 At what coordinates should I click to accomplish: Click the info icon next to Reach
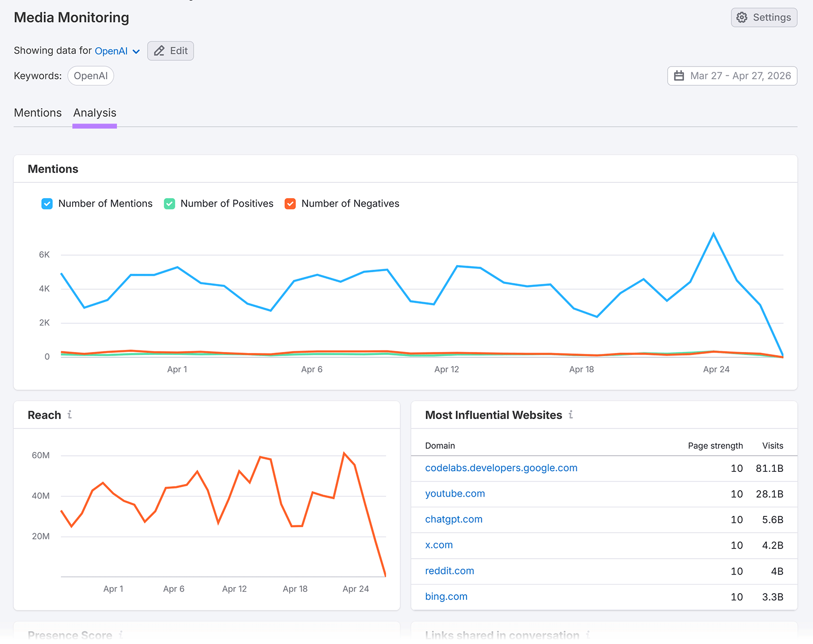tap(70, 414)
